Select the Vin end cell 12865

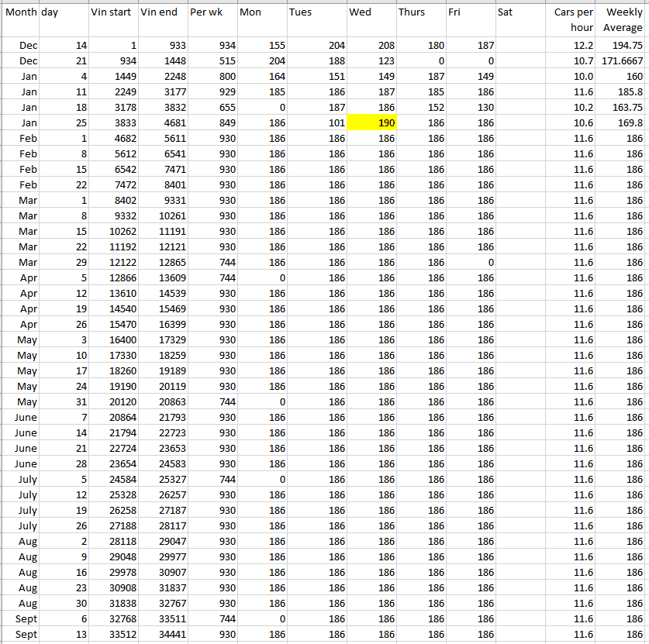click(162, 262)
